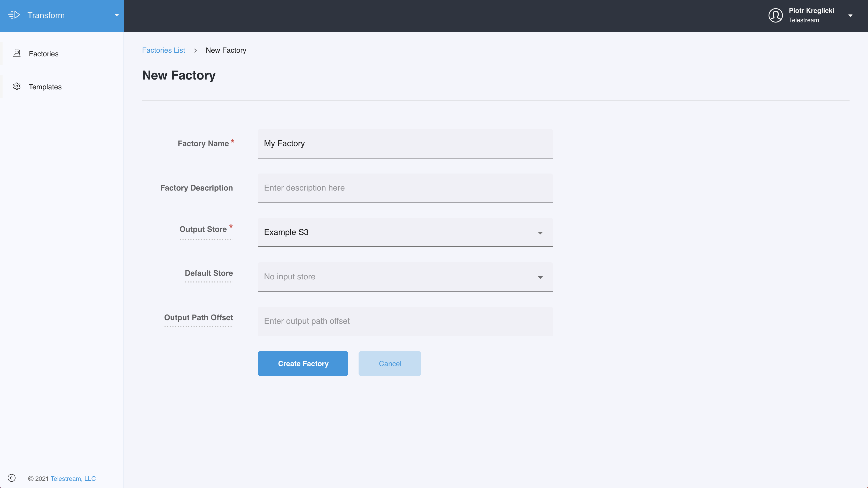Click the Transform logo icon

[14, 15]
